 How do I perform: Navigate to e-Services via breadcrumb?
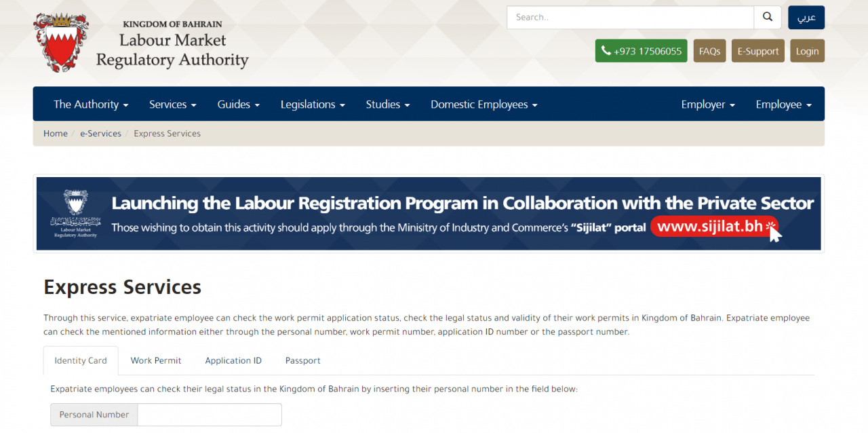click(x=100, y=133)
